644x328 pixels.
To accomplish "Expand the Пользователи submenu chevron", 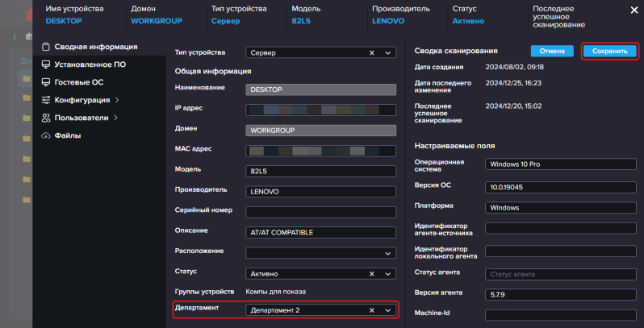I will pos(115,118).
